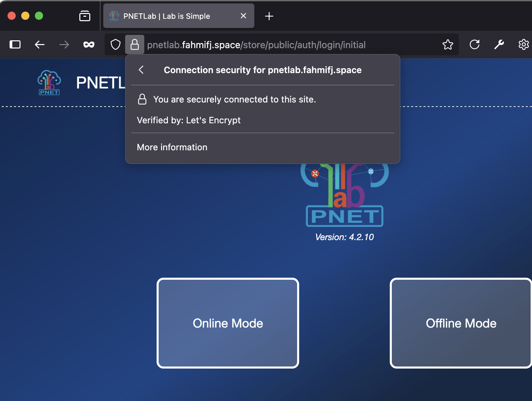
Task: Click the sidebar toggle icon in toolbar
Action: [x=15, y=44]
